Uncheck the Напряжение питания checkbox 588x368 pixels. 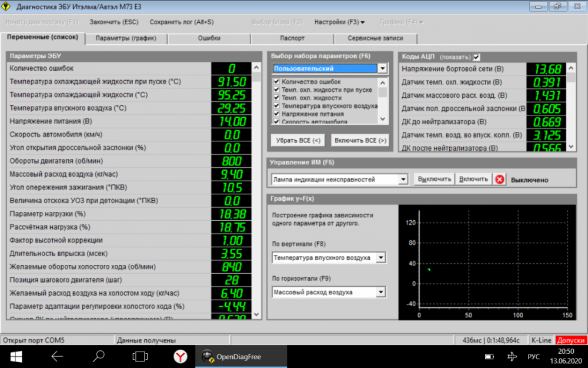click(276, 114)
